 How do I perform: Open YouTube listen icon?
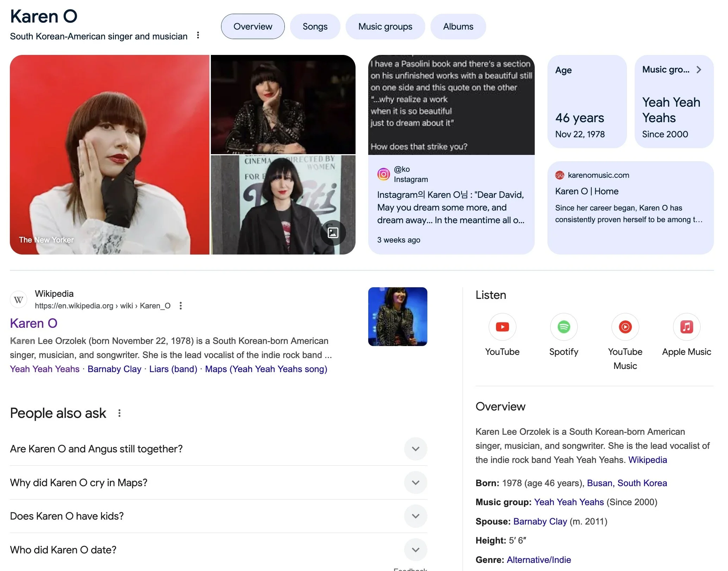click(502, 327)
